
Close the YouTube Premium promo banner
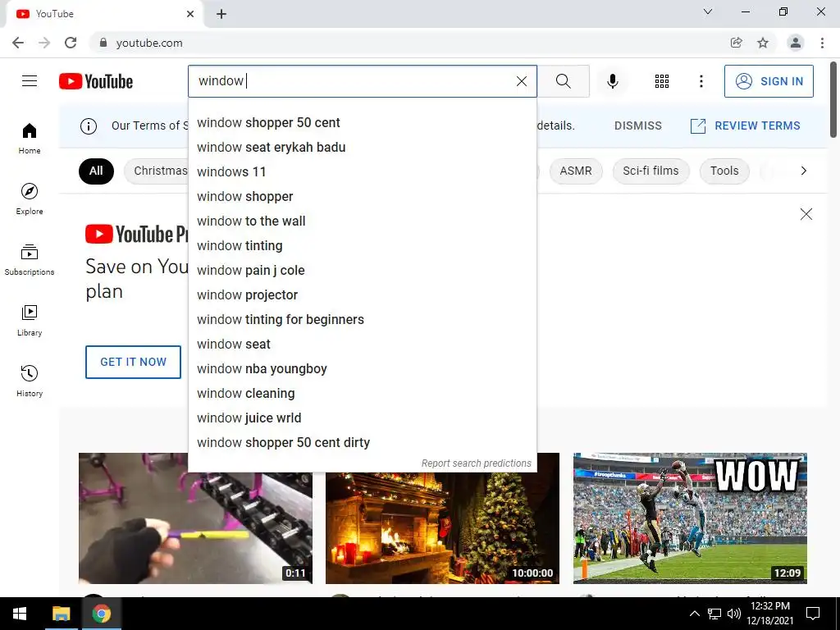(806, 214)
